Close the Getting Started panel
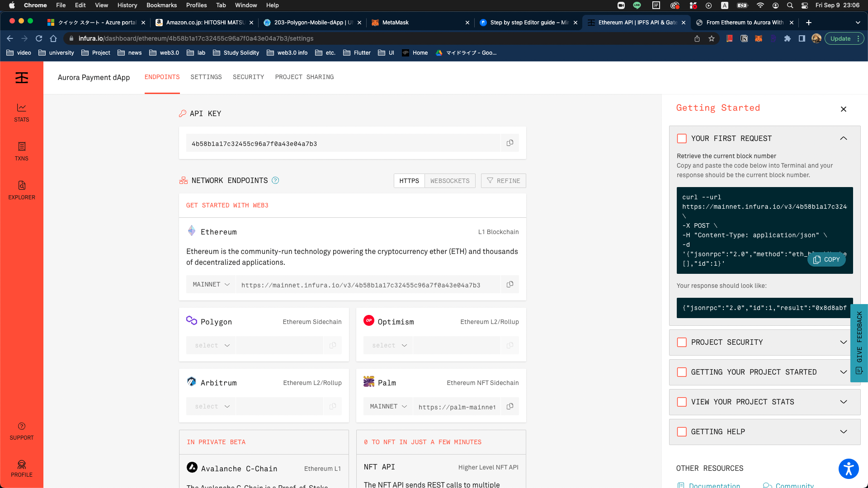 click(844, 109)
